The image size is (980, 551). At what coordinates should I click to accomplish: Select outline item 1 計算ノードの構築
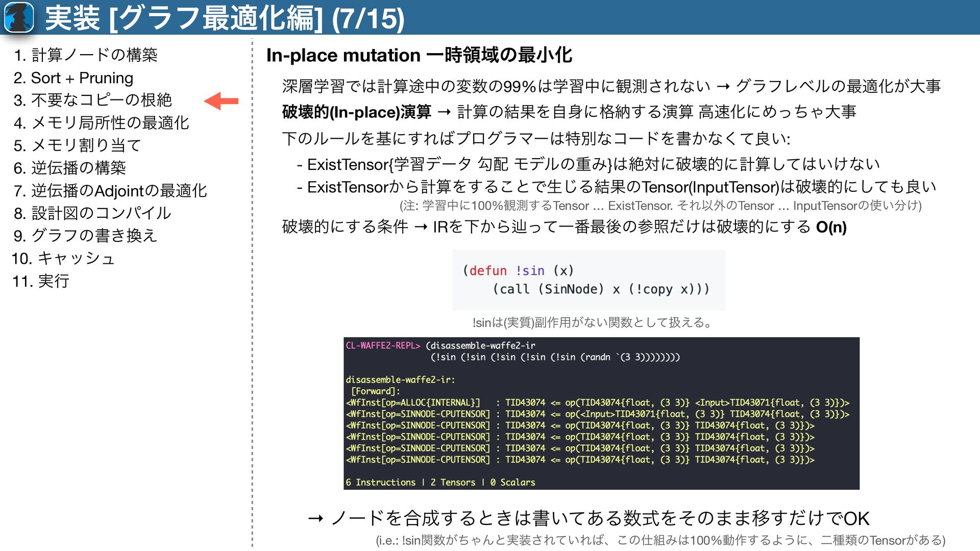[86, 55]
